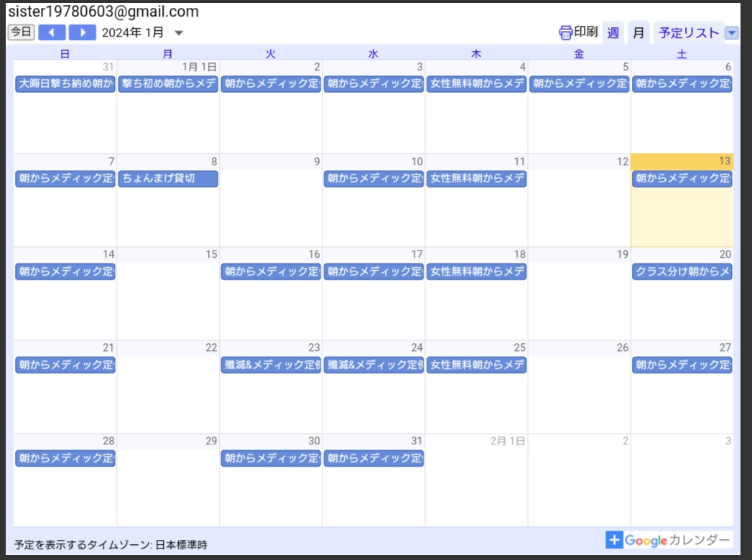Click the 2月 1日 date label
This screenshot has height=560, width=752.
click(x=507, y=441)
